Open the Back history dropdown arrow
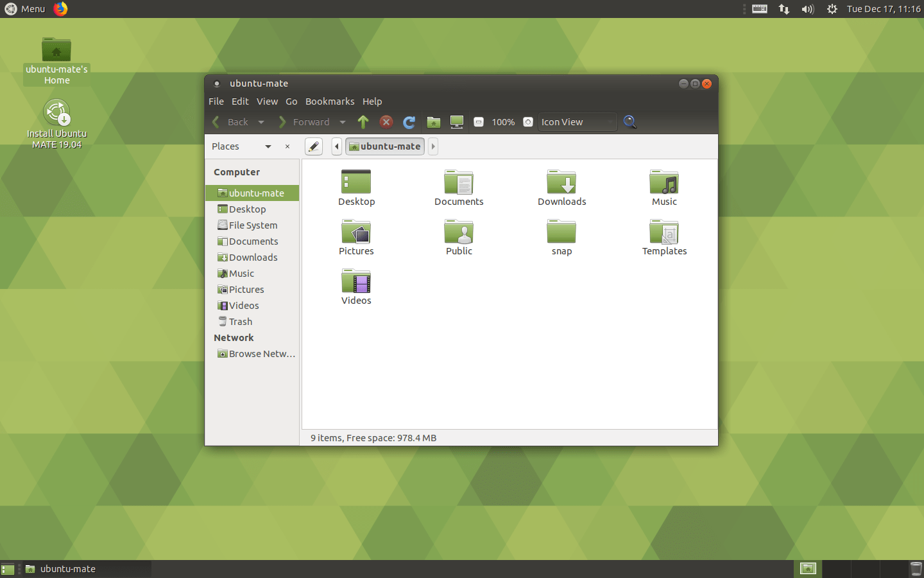924x578 pixels. [261, 122]
